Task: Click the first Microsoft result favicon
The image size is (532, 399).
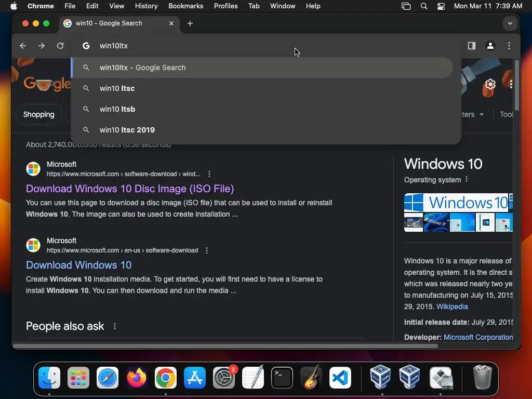Action: 33,169
